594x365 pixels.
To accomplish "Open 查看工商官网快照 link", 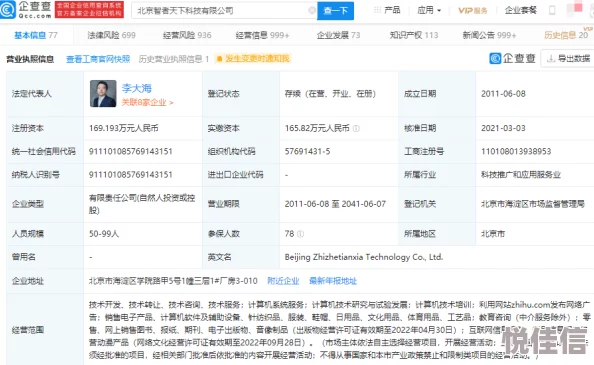I will tap(98, 59).
